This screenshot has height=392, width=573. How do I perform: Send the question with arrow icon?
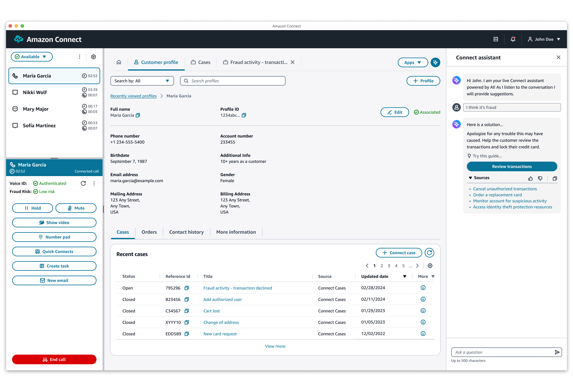pyautogui.click(x=557, y=352)
